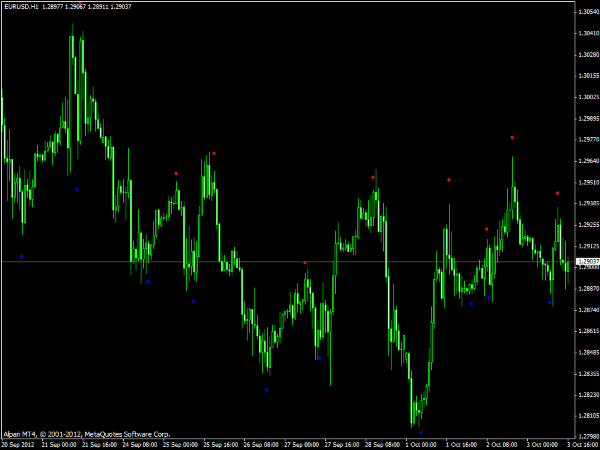Click the 1.30410 price axis label
The width and height of the screenshot is (600, 450).
pyautogui.click(x=589, y=34)
